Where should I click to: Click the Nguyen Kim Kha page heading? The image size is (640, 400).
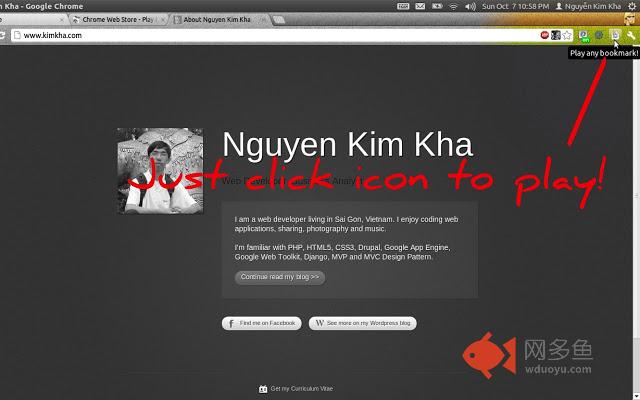pyautogui.click(x=347, y=144)
